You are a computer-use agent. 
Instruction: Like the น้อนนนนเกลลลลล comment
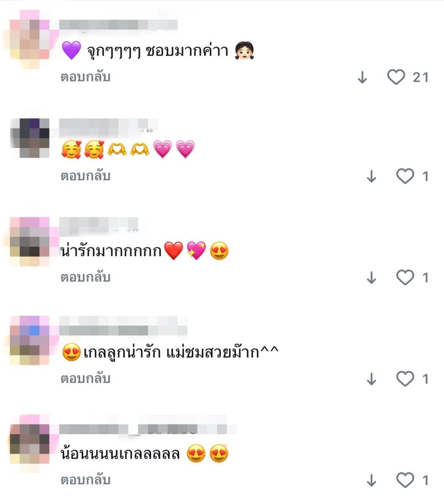click(405, 480)
